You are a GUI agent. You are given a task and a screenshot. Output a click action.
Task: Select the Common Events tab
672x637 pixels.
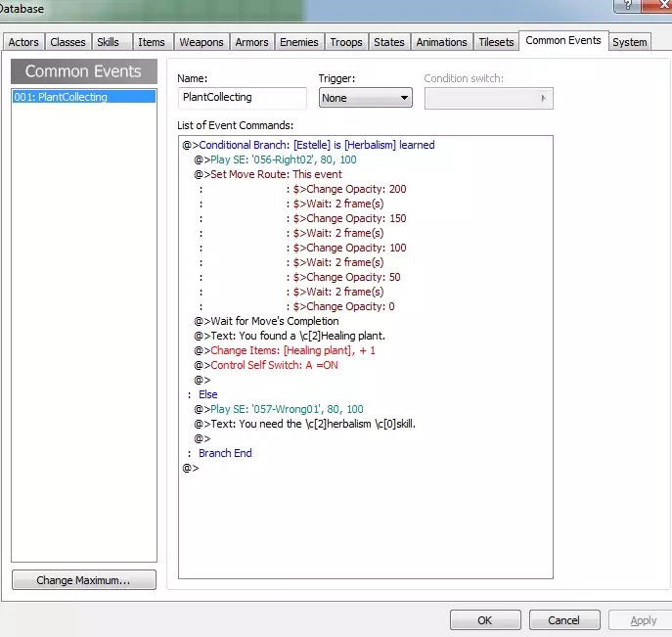pyautogui.click(x=563, y=40)
